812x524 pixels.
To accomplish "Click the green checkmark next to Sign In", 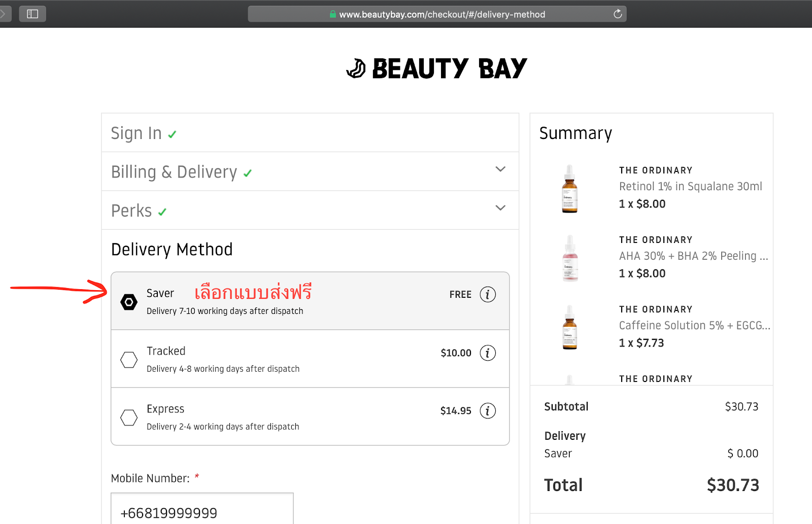I will pyautogui.click(x=172, y=134).
